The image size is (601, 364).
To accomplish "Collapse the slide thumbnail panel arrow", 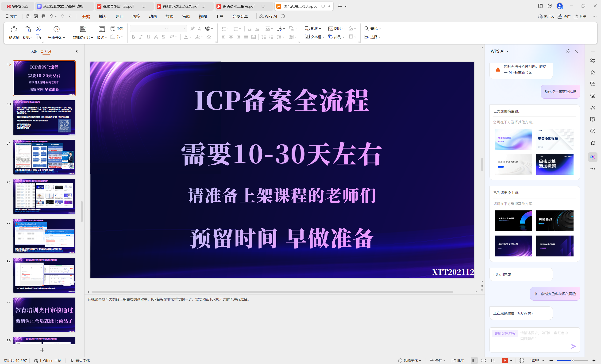I will pyautogui.click(x=77, y=51).
